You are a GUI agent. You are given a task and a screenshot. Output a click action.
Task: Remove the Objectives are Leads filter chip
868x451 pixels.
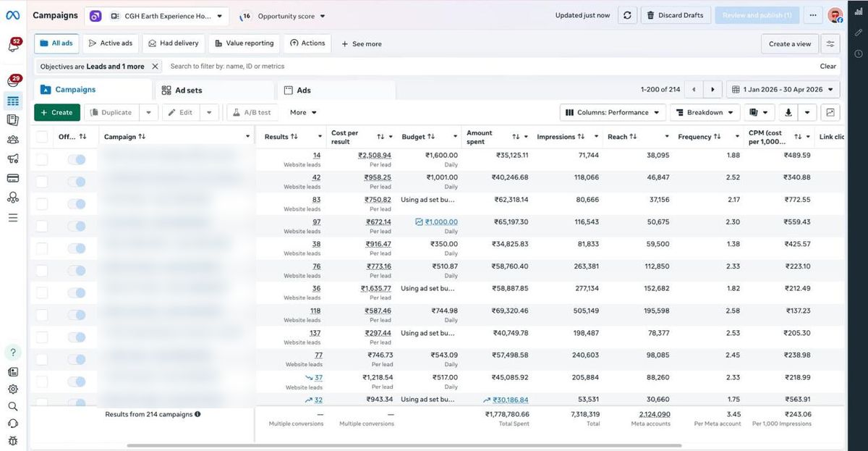coord(155,67)
